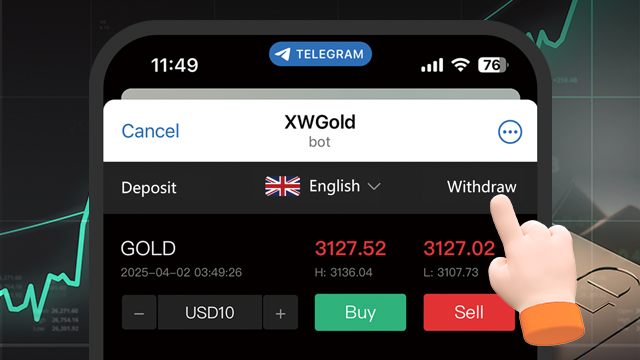This screenshot has width=640, height=360.
Task: Increase trade amount with plus button
Action: click(280, 313)
